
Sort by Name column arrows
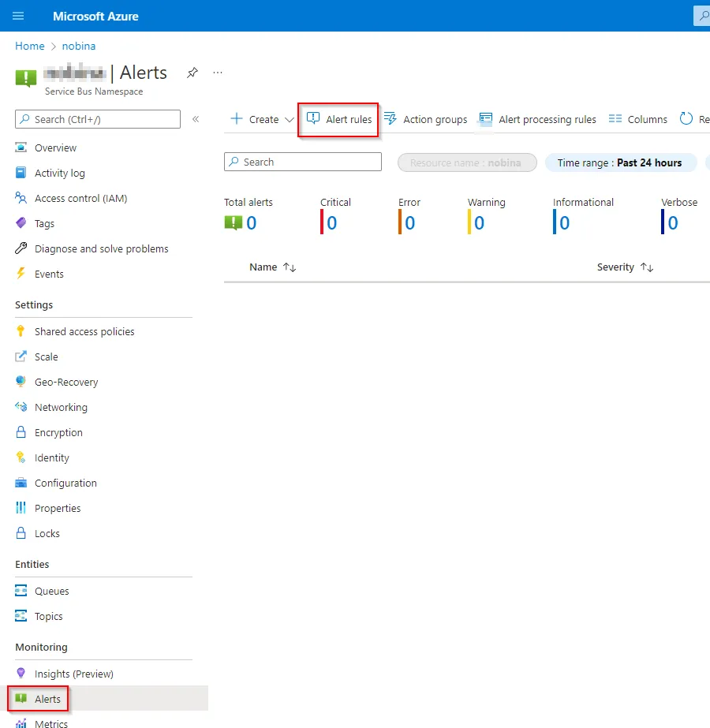(290, 267)
